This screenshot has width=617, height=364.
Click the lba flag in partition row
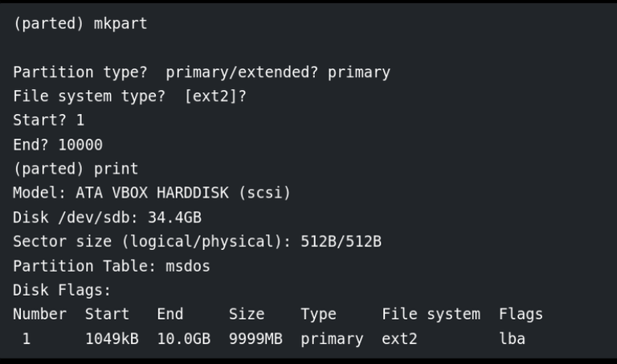pos(512,339)
